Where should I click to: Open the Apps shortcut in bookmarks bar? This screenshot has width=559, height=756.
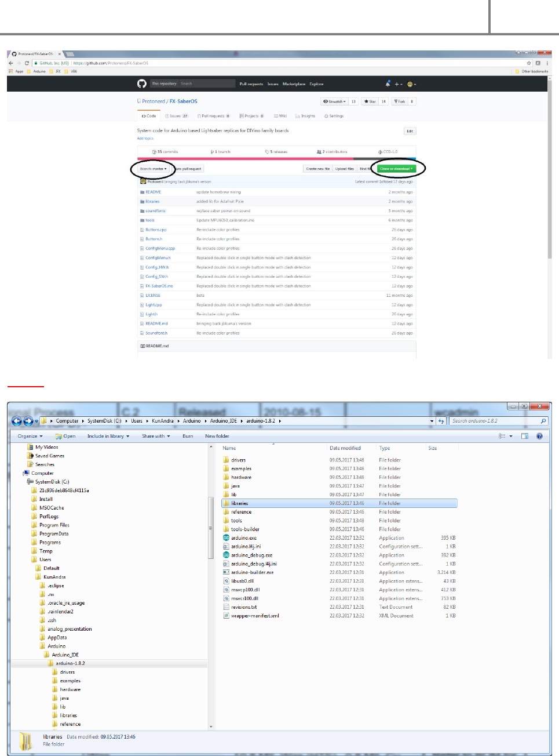16,71
